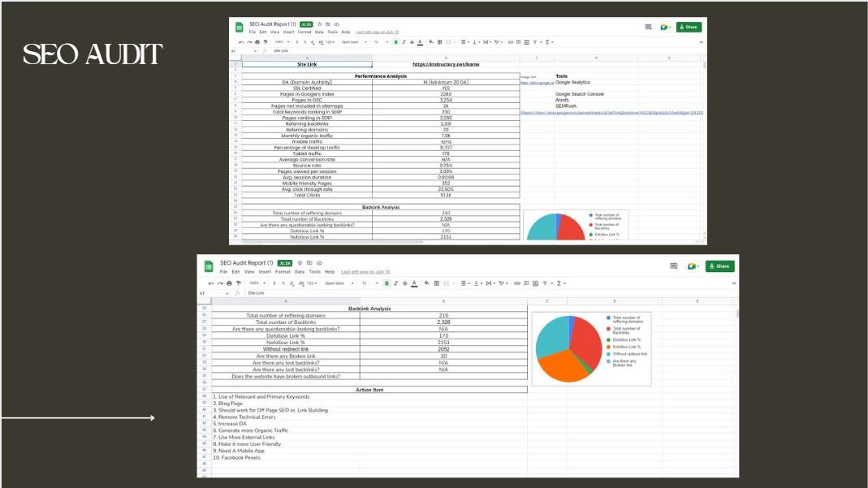Click the Share button in the upper spreadsheet

pyautogui.click(x=689, y=27)
